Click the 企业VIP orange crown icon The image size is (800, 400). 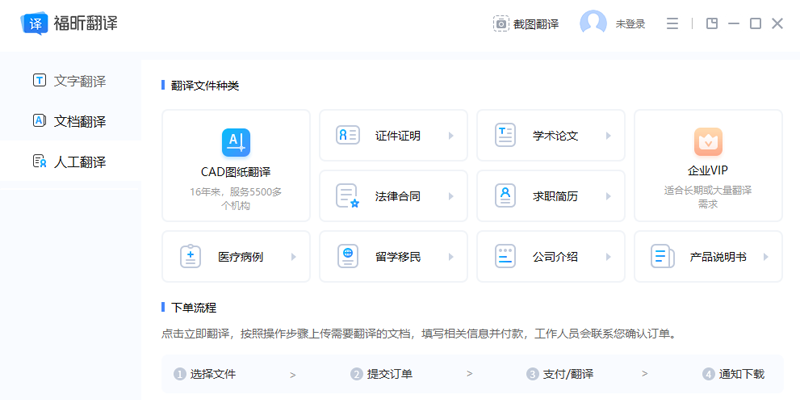708,142
